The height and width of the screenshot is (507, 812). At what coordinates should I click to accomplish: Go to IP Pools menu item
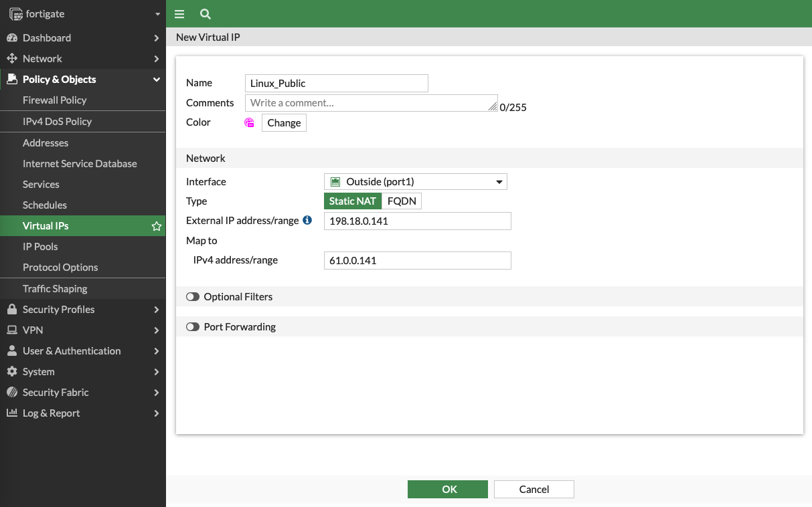point(40,247)
